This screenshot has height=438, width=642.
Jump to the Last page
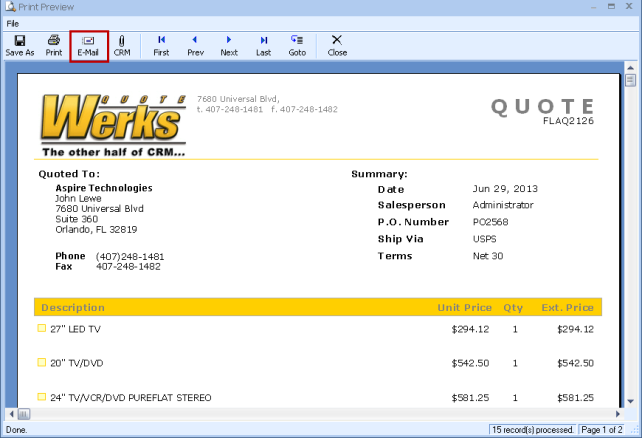[x=263, y=45]
